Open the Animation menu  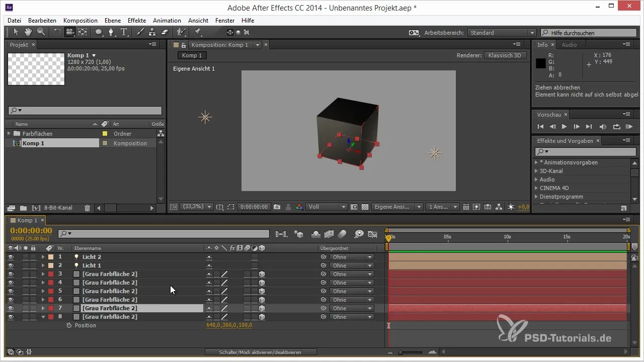167,21
